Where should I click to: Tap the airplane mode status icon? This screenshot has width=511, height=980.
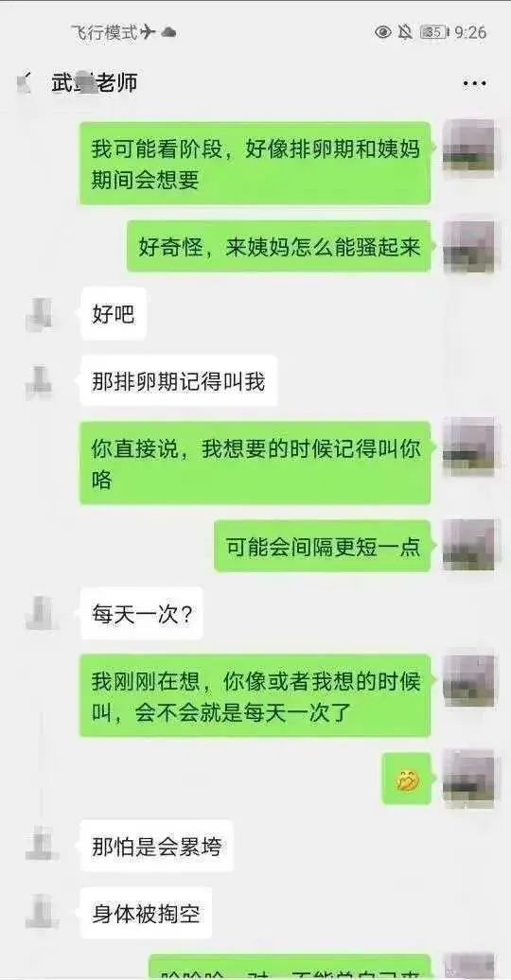tap(148, 32)
